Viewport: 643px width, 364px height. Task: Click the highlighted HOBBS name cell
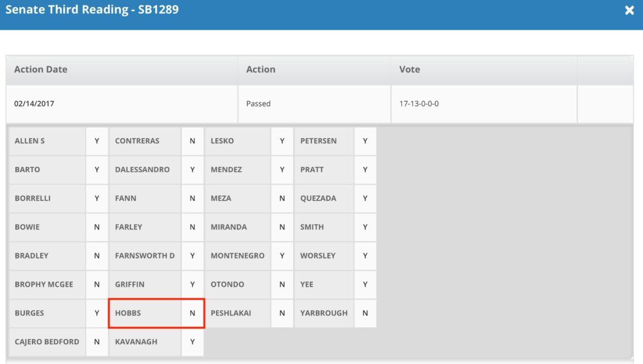tap(145, 313)
